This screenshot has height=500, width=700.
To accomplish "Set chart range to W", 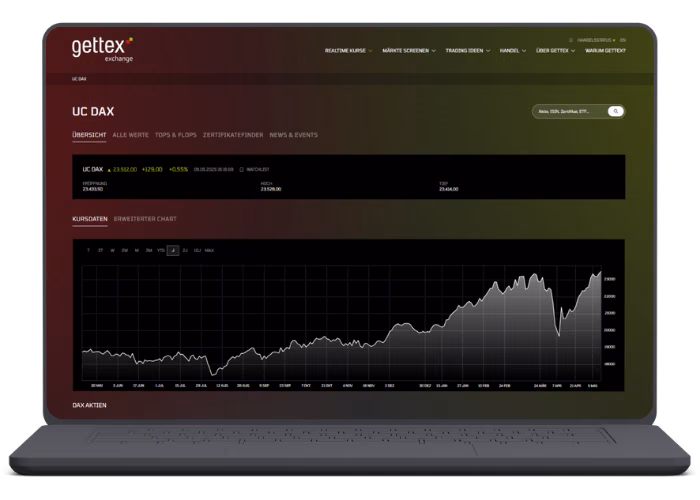I will tap(112, 250).
